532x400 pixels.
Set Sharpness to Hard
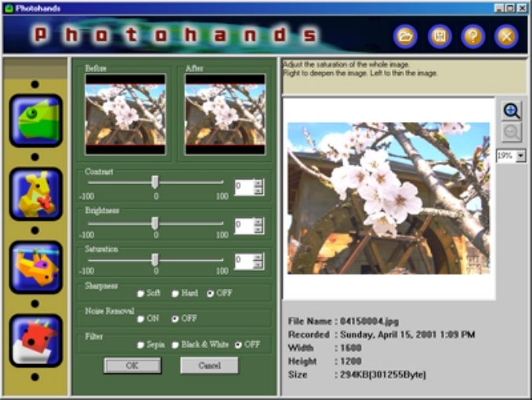tap(175, 294)
